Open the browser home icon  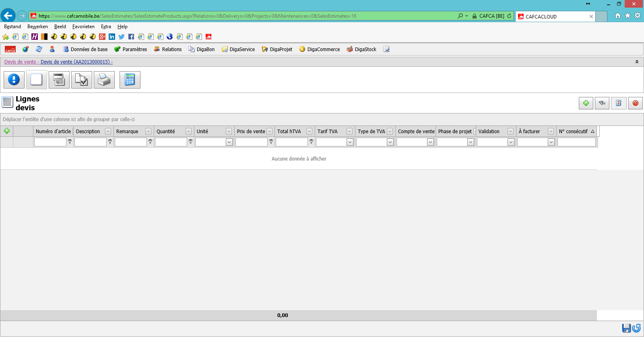pyautogui.click(x=618, y=16)
